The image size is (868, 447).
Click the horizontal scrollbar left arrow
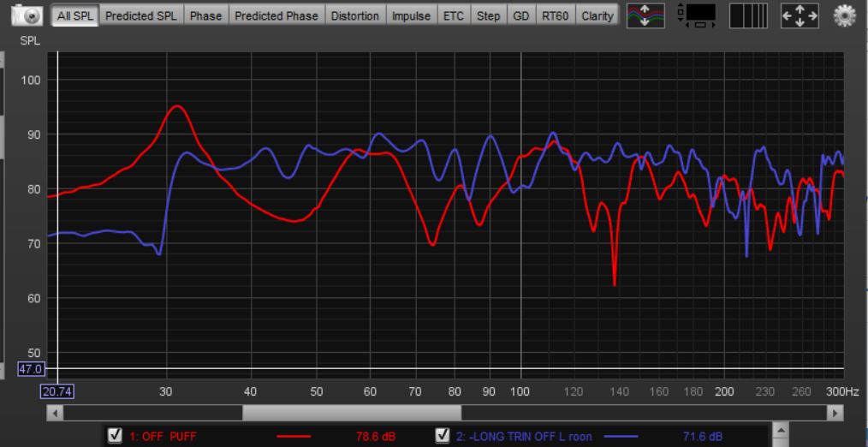click(x=55, y=413)
